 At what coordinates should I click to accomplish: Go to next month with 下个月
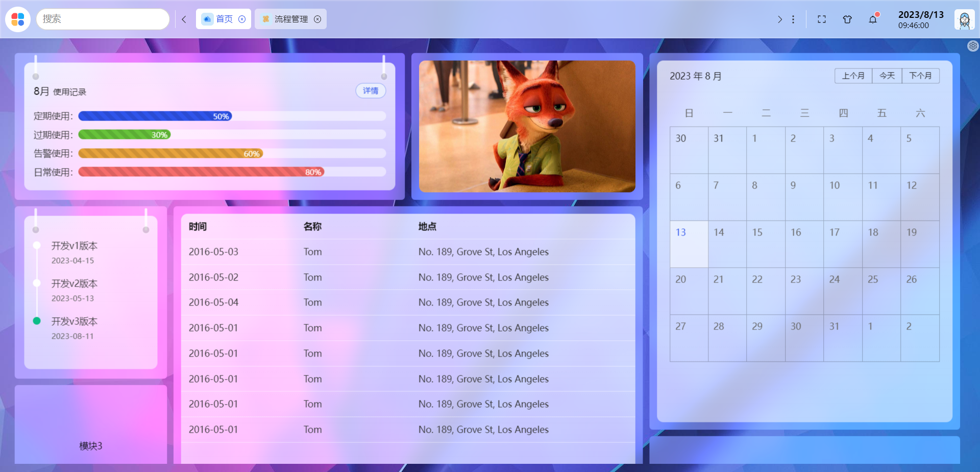pos(921,76)
